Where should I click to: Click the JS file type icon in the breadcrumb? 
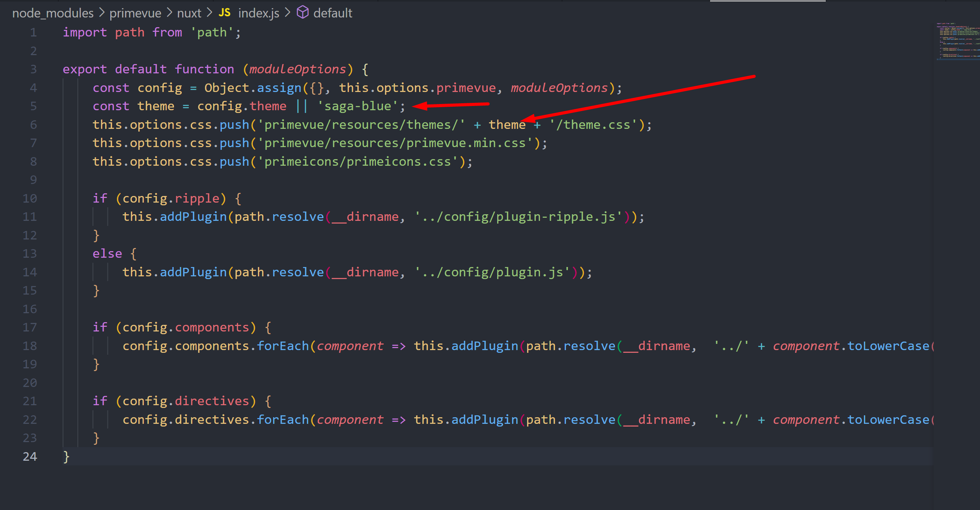(x=225, y=12)
